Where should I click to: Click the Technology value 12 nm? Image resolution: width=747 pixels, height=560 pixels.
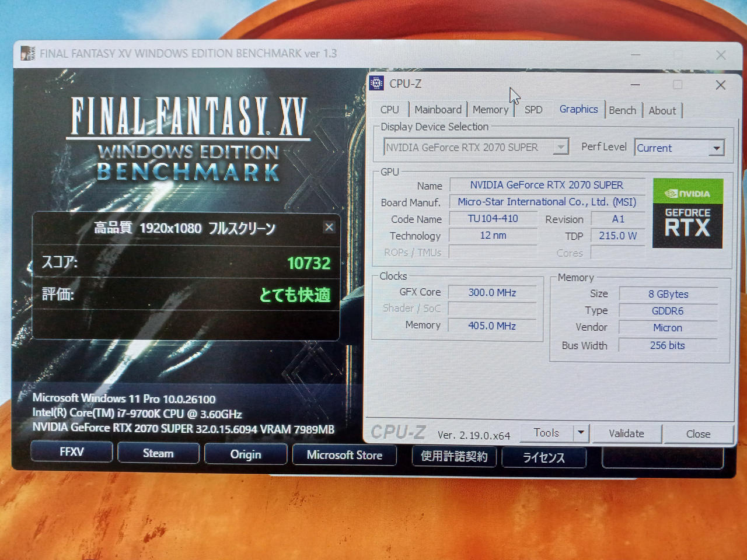tap(493, 236)
